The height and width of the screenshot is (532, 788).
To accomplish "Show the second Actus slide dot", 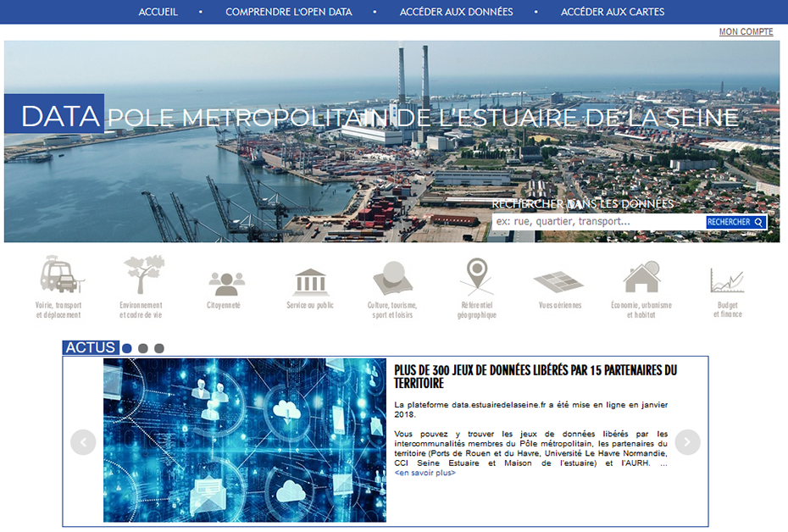I will tap(142, 348).
